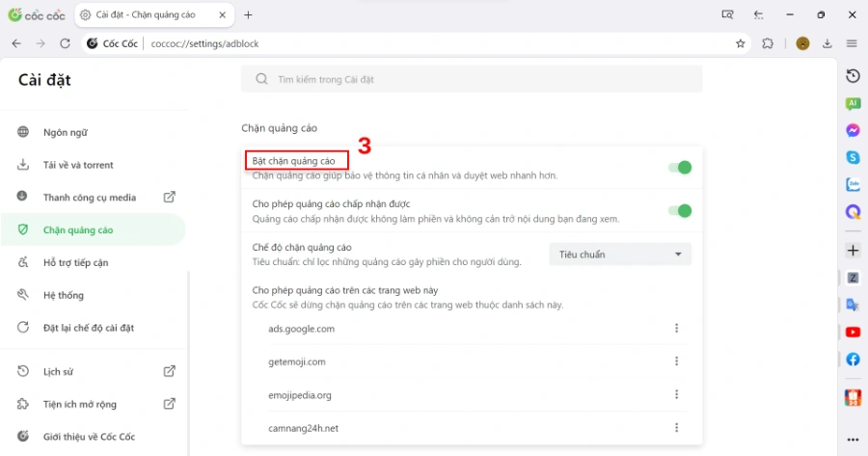Open the history clock icon in the sidebar
The width and height of the screenshot is (868, 456).
(x=853, y=76)
